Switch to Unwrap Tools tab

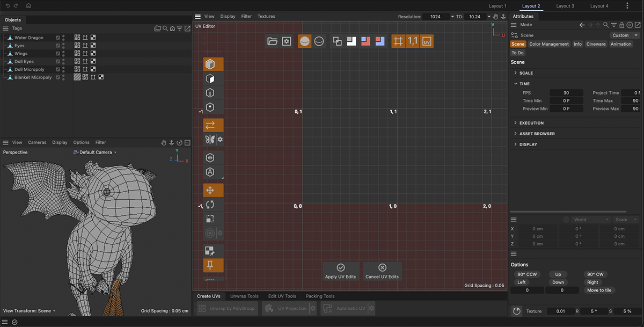(x=244, y=296)
